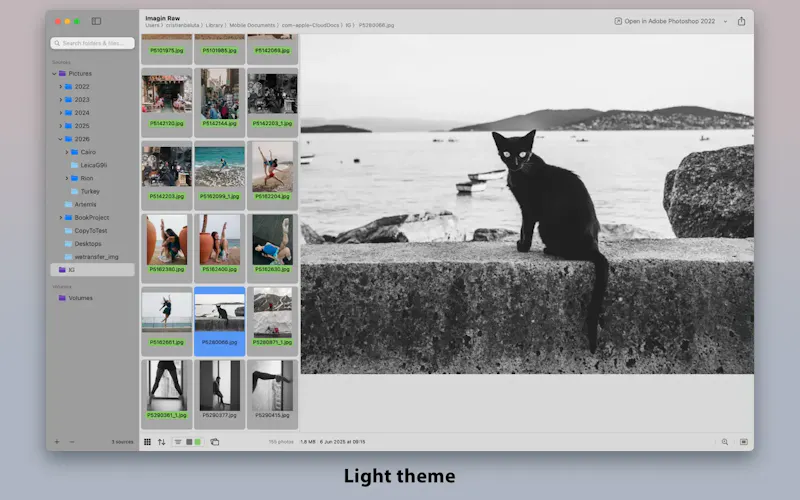Remove source with the minus icon

tap(72, 442)
